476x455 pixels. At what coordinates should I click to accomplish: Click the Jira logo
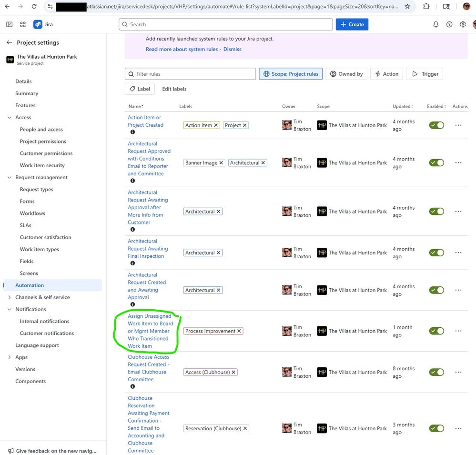pos(43,24)
